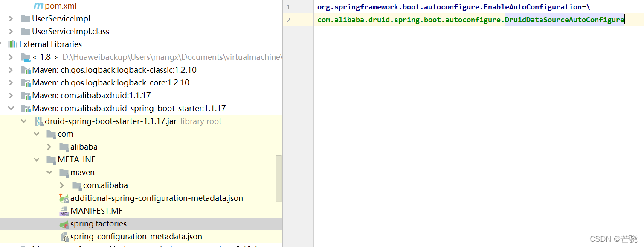644x247 pixels.
Task: Click the alibaba package folder icon
Action: click(64, 147)
